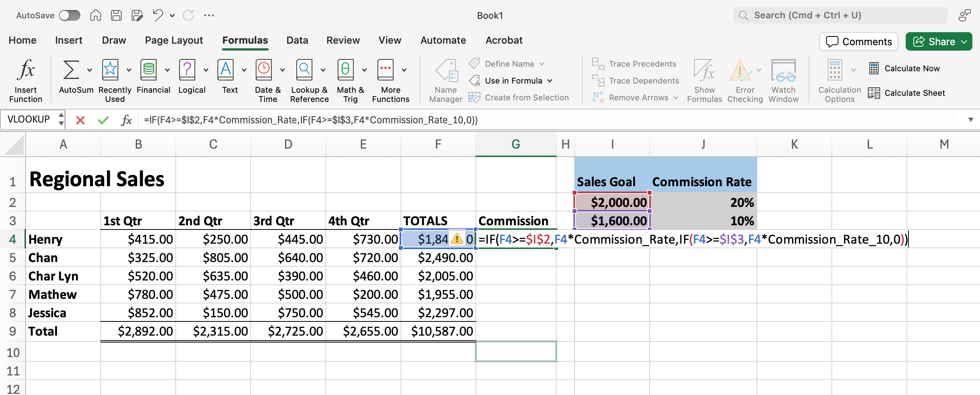Image resolution: width=980 pixels, height=395 pixels.
Task: Click Trace Precedents
Action: pyautogui.click(x=635, y=64)
